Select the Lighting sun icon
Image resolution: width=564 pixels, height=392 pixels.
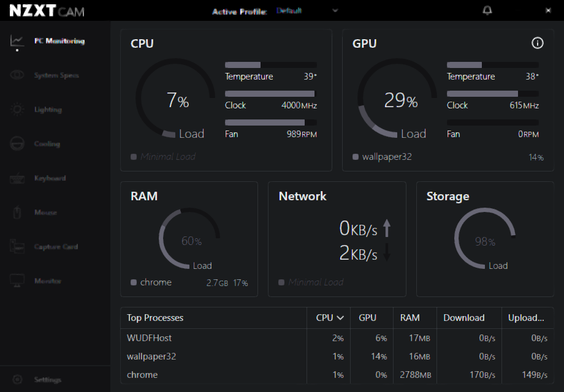click(17, 110)
